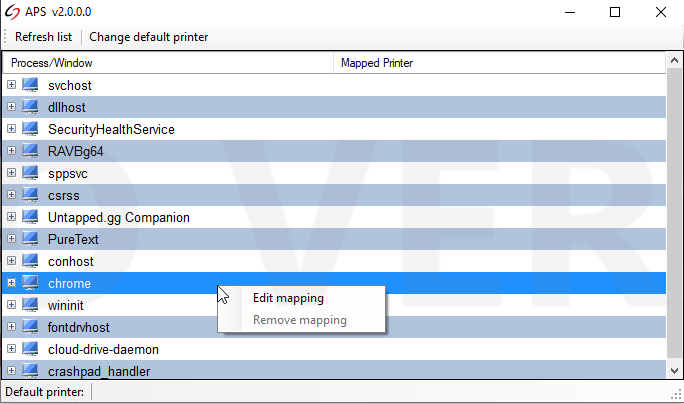
Task: Click the monitor icon next to csrss
Action: pos(30,195)
